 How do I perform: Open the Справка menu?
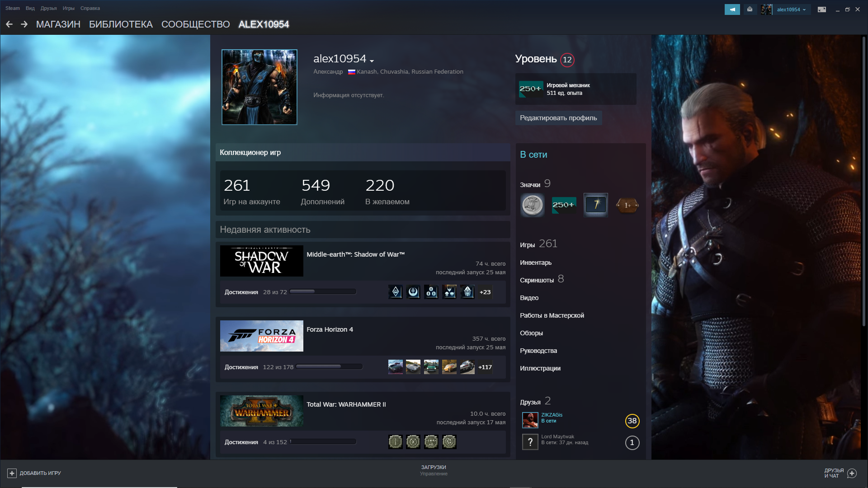tap(90, 8)
